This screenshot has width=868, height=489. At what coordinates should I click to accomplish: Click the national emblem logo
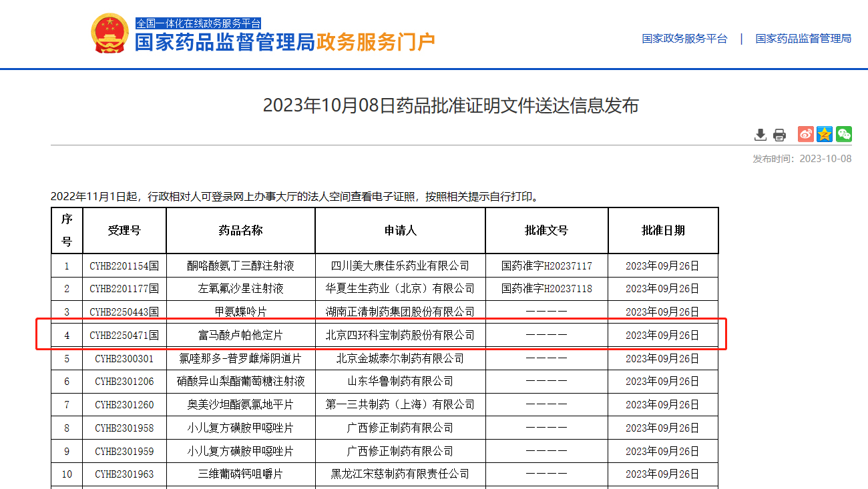coord(110,33)
